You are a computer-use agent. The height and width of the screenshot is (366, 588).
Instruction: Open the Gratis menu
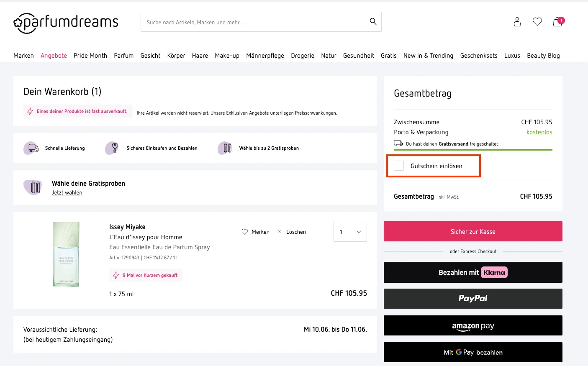point(389,56)
